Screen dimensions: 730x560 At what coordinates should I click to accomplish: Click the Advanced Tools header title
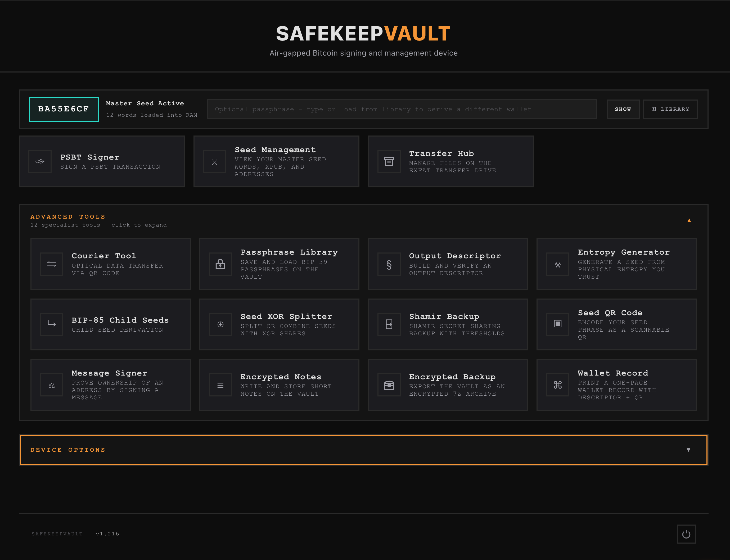68,217
